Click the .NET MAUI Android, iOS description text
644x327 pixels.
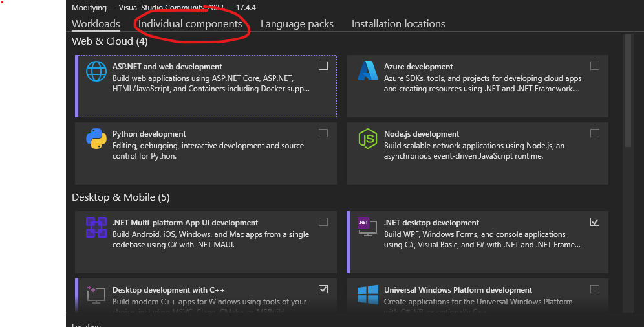[x=211, y=240]
